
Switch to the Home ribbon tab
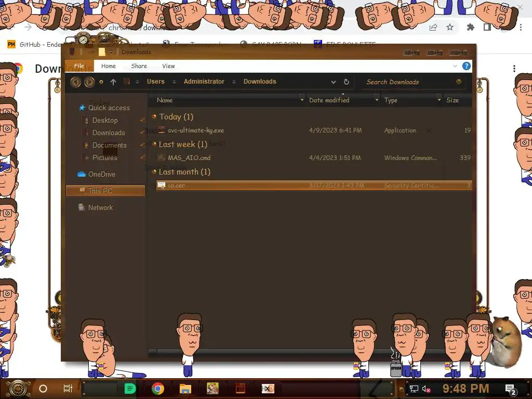pyautogui.click(x=109, y=66)
